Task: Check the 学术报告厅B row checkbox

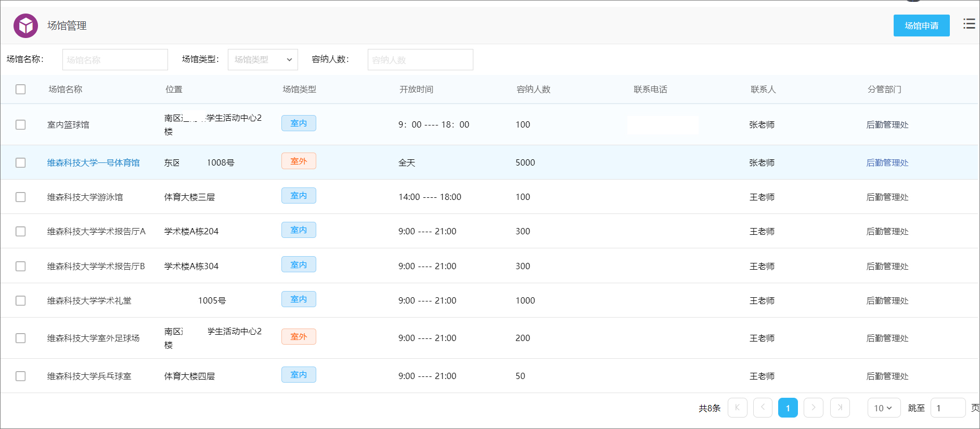Action: (20, 266)
